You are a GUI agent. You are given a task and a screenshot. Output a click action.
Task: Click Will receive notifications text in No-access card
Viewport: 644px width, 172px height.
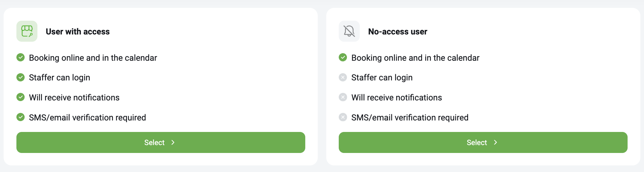[x=397, y=97]
